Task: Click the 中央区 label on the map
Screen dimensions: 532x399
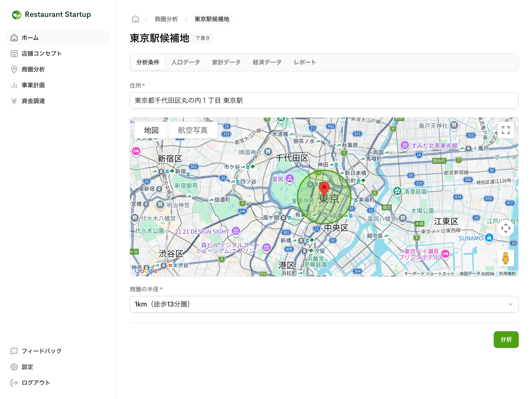Action: (x=336, y=228)
